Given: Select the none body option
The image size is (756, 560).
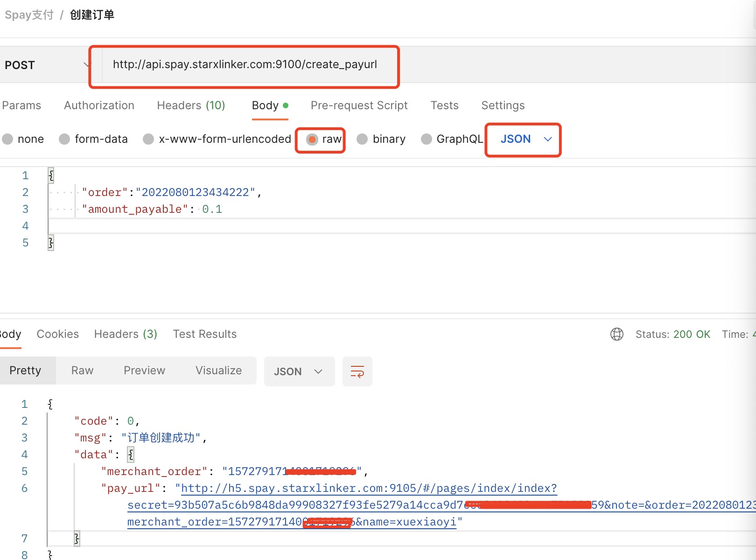Looking at the screenshot, I should click(8, 139).
